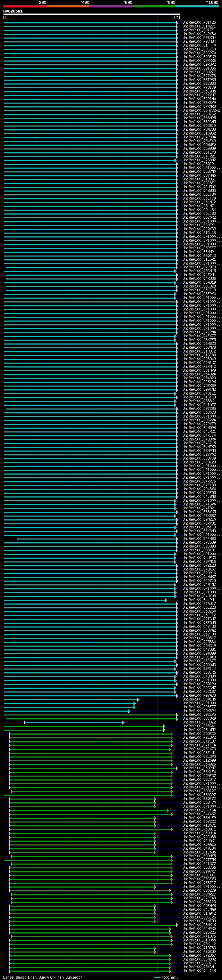Select label UniRef100_B8LKI3
The width and height of the screenshot is (222, 980).
click(x=199, y=49)
